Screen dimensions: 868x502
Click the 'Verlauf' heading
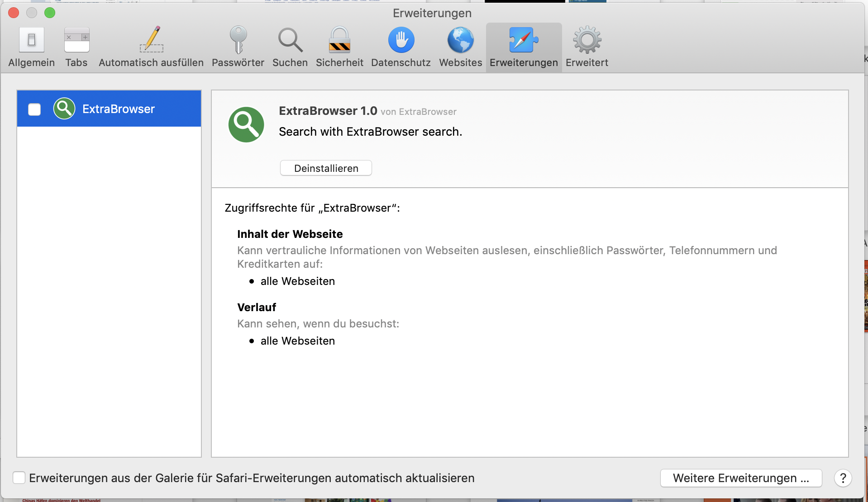point(257,307)
